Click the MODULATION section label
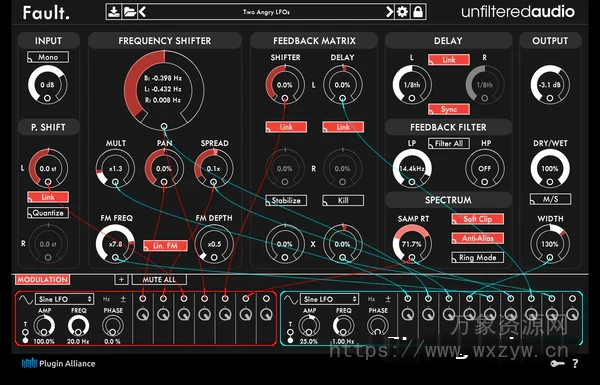 pyautogui.click(x=42, y=279)
